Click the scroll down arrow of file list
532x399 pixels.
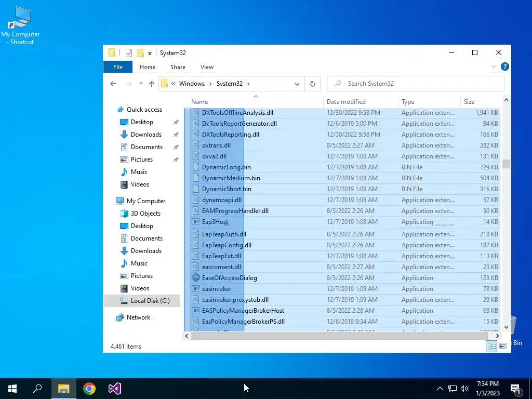point(506,327)
